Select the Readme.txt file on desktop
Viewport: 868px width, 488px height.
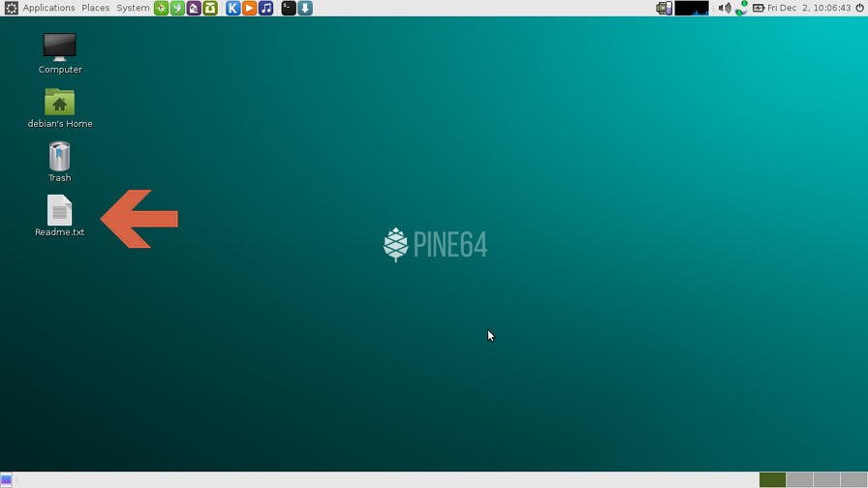coord(60,211)
